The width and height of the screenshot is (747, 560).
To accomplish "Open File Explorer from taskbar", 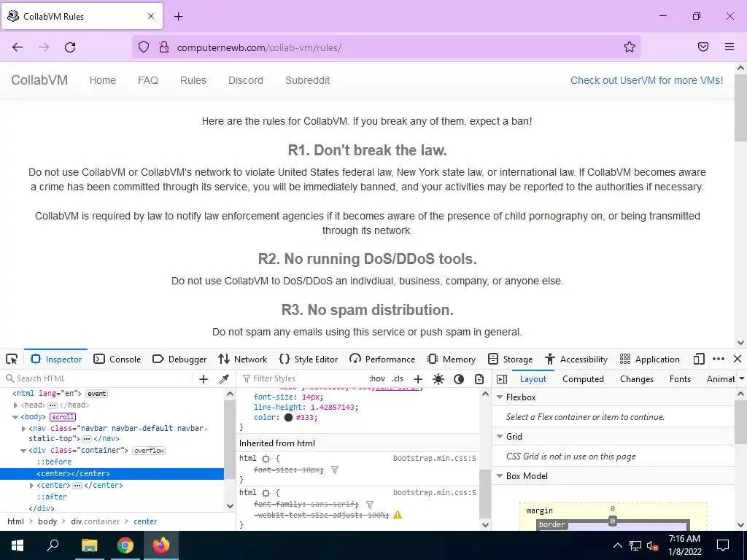I will (x=89, y=545).
